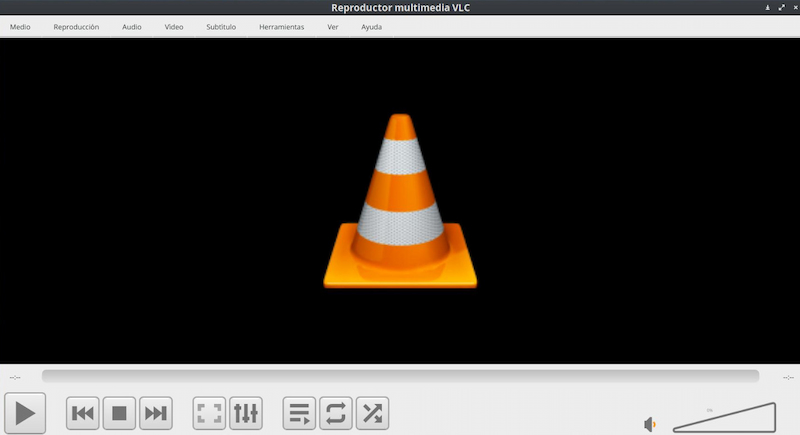This screenshot has height=435, width=800.
Task: Open the Ver menu
Action: coord(333,27)
